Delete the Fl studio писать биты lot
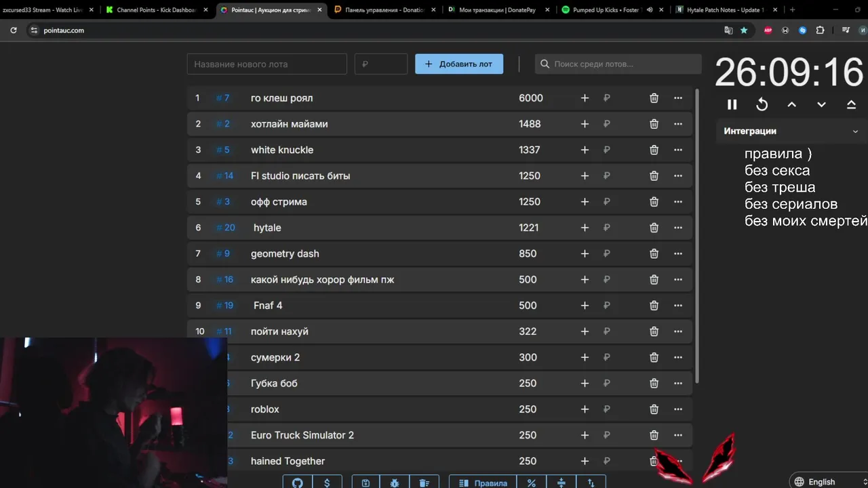Screen dimensions: 868x488 pyautogui.click(x=654, y=176)
